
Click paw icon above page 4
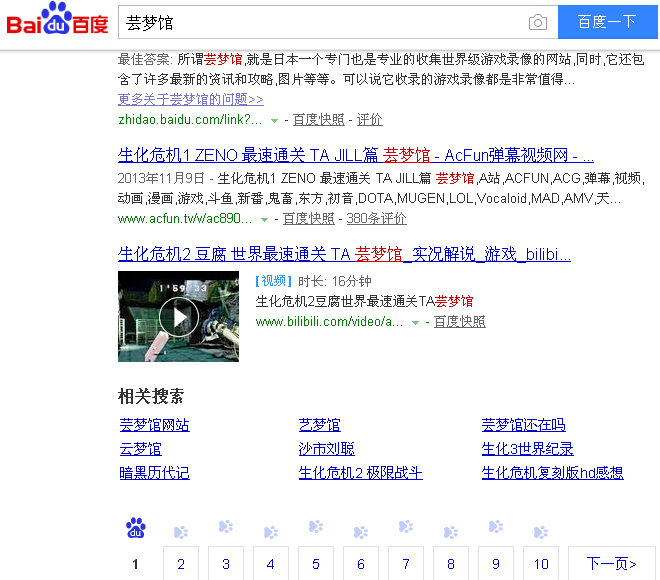tap(271, 532)
